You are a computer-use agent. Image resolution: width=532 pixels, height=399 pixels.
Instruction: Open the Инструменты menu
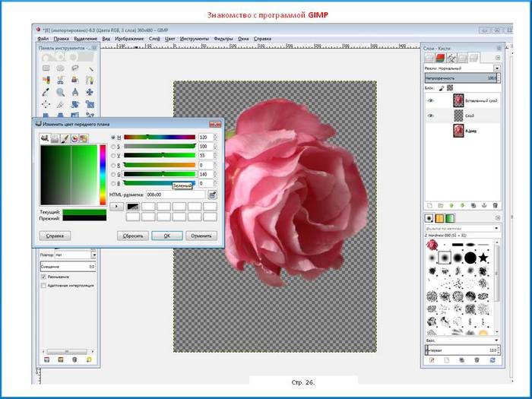click(195, 39)
